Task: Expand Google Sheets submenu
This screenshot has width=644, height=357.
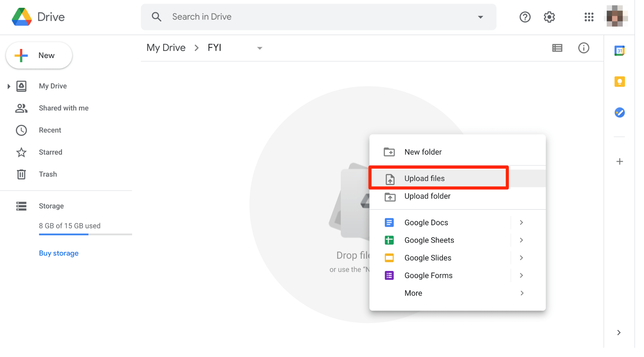Action: tap(522, 240)
